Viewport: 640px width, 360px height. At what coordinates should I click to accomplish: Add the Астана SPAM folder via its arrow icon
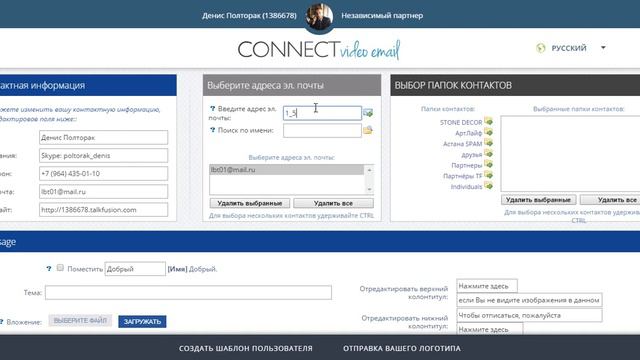488,143
